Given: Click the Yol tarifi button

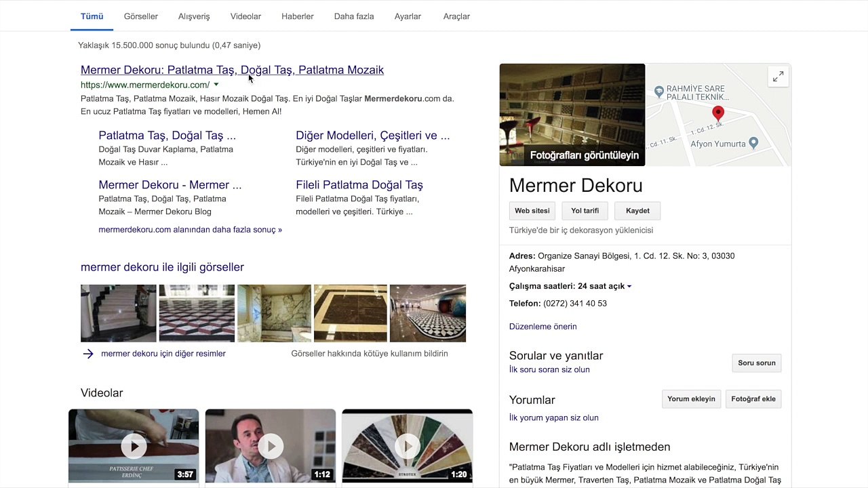Looking at the screenshot, I should tap(585, 211).
